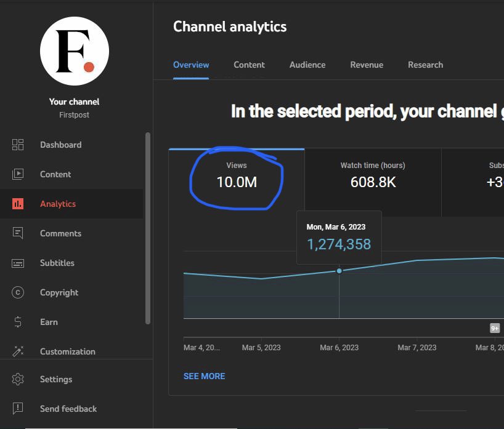Image resolution: width=504 pixels, height=429 pixels.
Task: Click the Mar 6, 2023 axis label
Action: click(339, 348)
